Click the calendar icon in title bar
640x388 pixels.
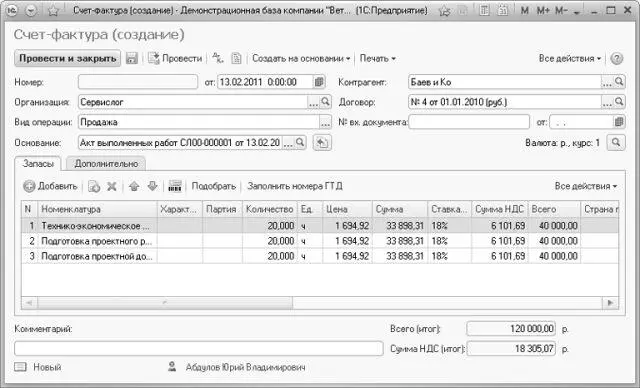click(x=502, y=11)
